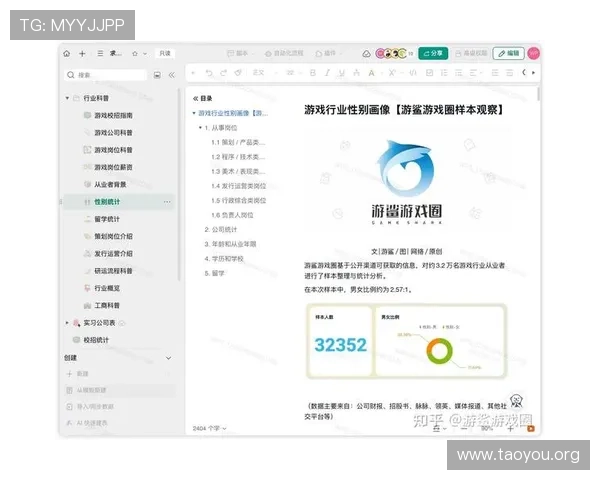Toggle strikethrough formatting
Viewport: 600px width, 480px height.
coord(356,73)
